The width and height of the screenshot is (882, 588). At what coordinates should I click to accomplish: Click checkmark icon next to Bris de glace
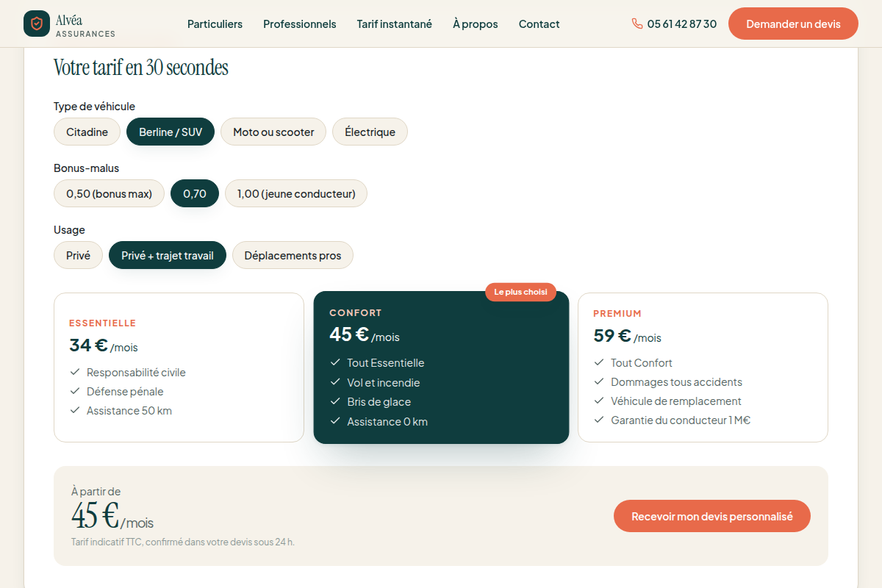[335, 401]
